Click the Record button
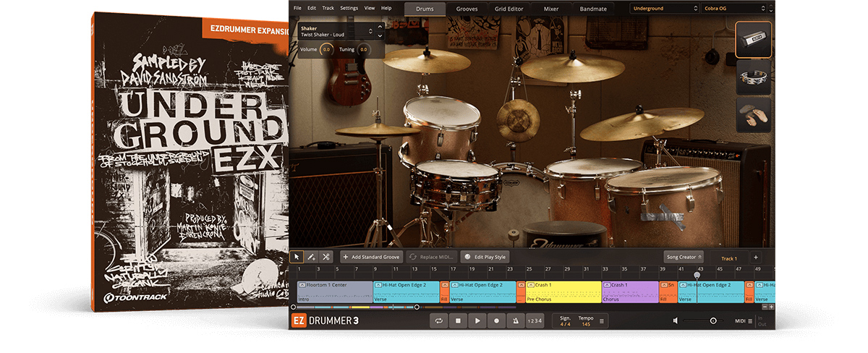 pos(495,320)
